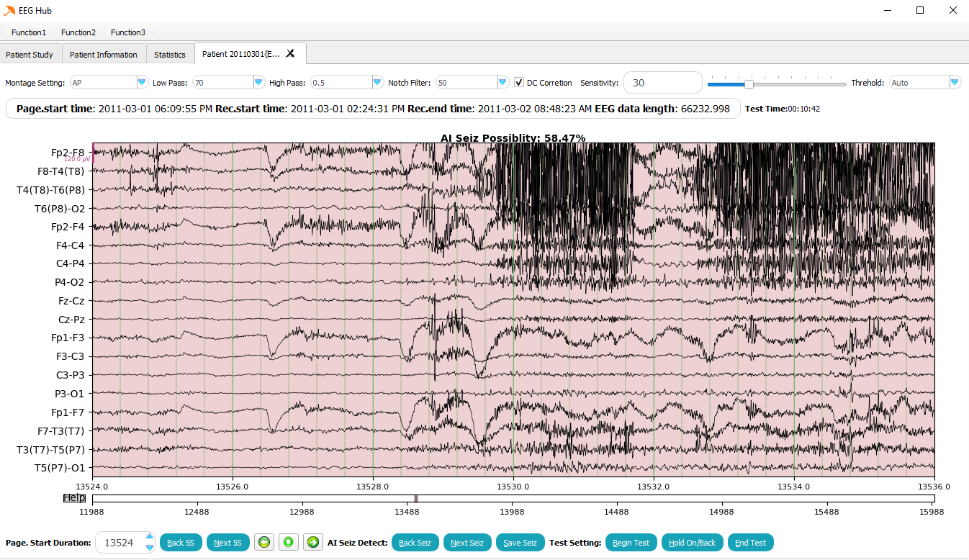Close the Patient 20110301 tab
The width and height of the screenshot is (969, 560).
(x=290, y=53)
